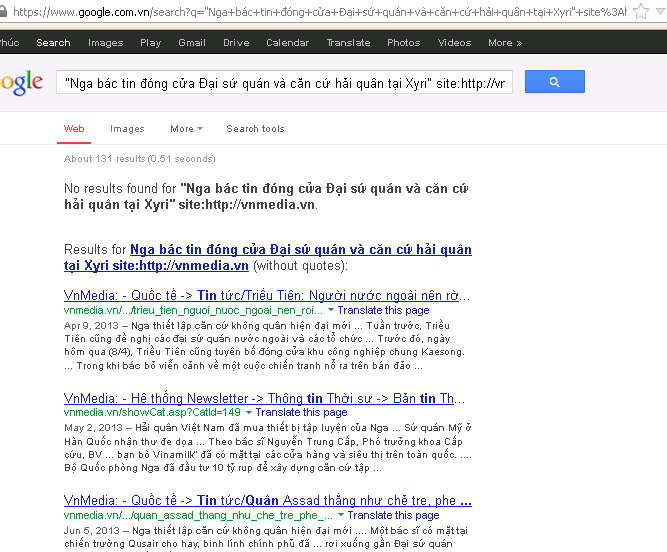Open result Quân Assad thắng như chẻ tre
Screen dimensions: 667x552
point(268,500)
